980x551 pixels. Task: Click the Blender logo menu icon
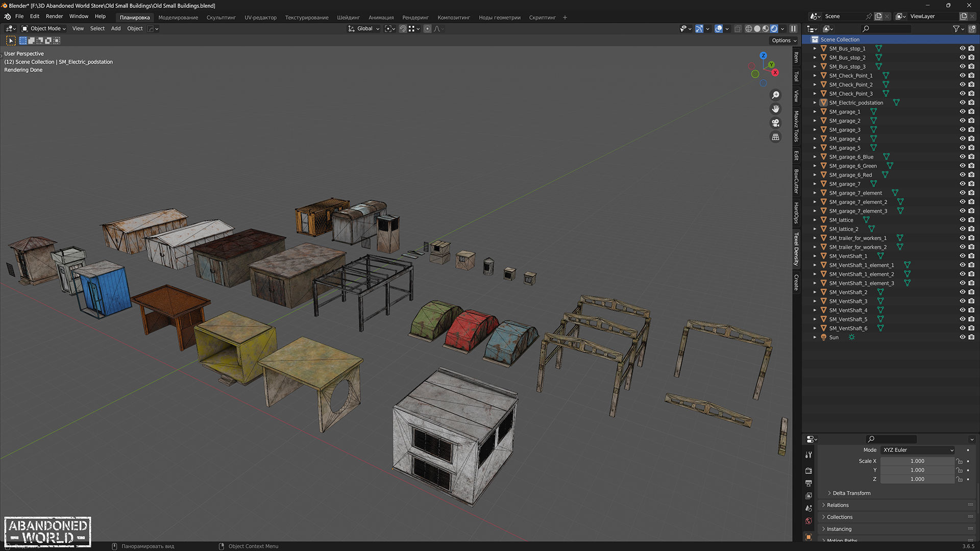[7, 16]
